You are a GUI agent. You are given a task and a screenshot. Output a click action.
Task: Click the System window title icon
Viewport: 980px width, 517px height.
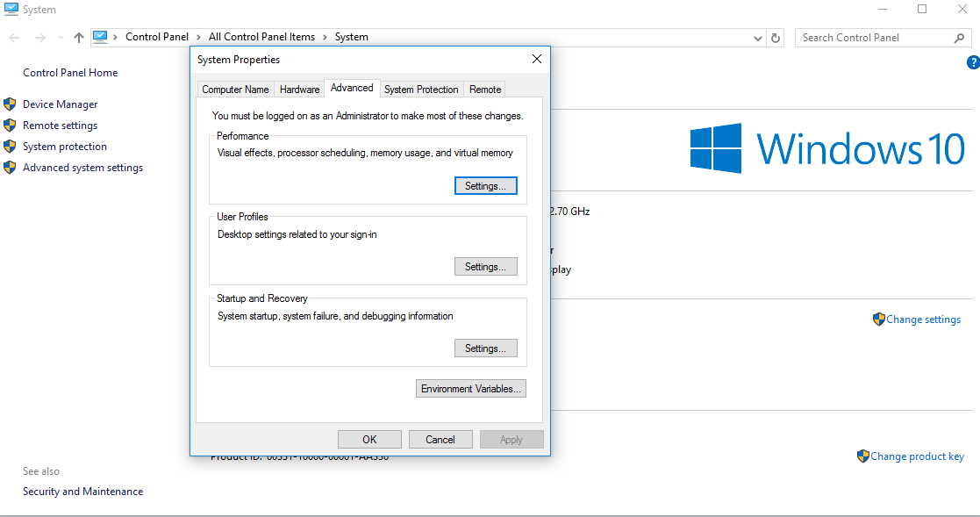(11, 10)
